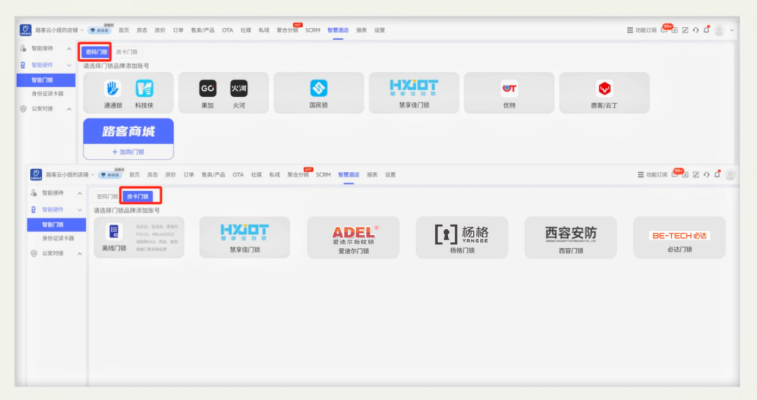The width and height of the screenshot is (757, 400).
Task: Open 身份证读卡器 item in upper sidebar
Action: coord(47,94)
